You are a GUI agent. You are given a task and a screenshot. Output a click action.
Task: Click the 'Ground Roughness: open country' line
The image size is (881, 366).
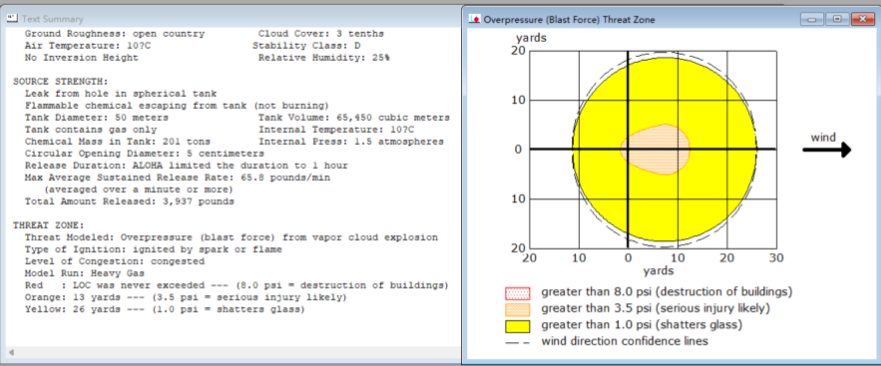coord(115,34)
